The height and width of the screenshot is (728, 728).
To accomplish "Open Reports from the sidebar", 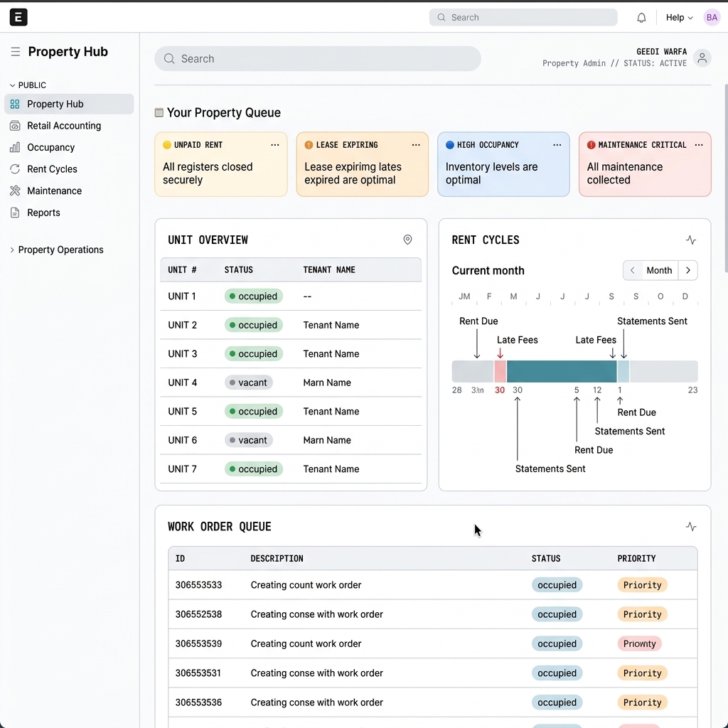I will pos(44,213).
